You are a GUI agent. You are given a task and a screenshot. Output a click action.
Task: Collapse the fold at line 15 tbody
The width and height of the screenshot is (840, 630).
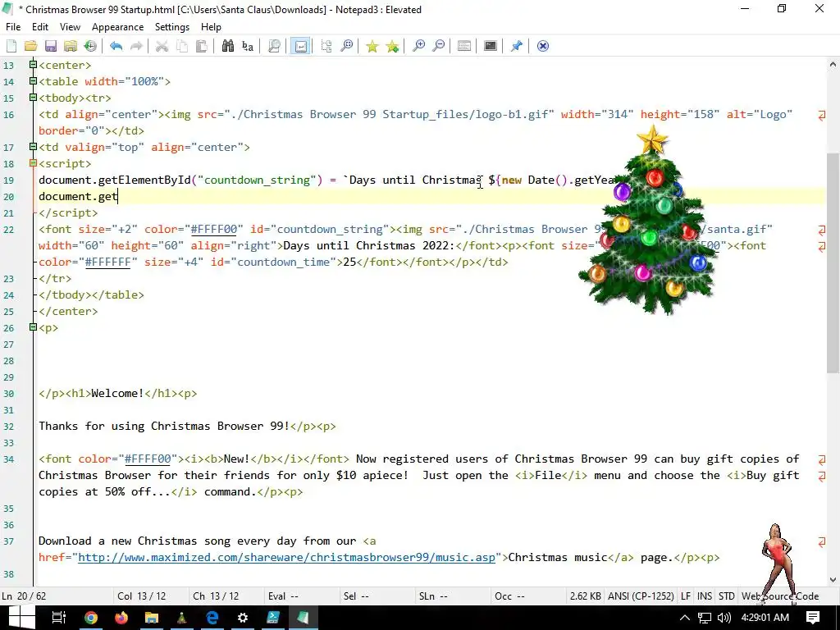[x=33, y=98]
